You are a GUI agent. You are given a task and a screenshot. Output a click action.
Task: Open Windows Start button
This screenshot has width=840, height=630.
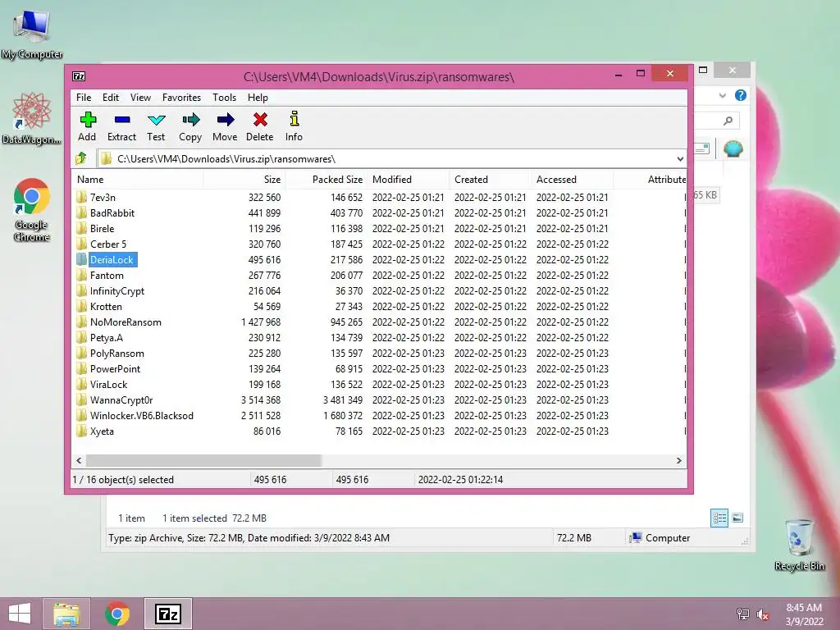coord(20,614)
